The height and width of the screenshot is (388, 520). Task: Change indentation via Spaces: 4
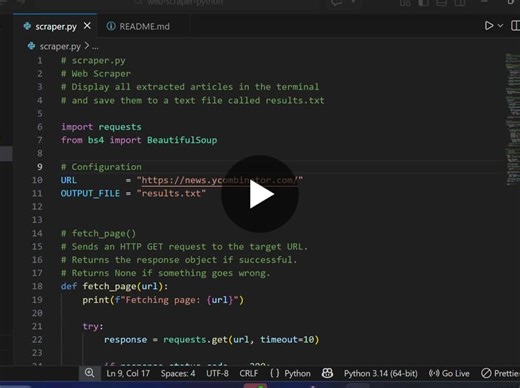click(178, 373)
